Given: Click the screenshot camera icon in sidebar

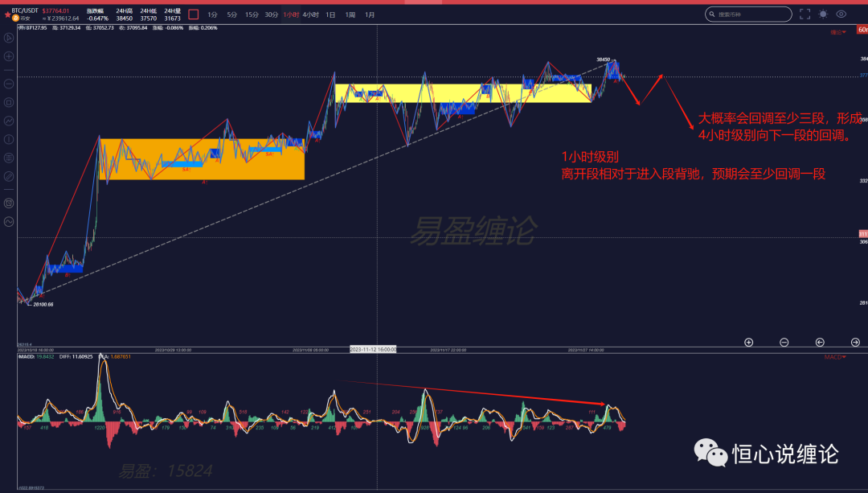Looking at the screenshot, I should pos(9,203).
